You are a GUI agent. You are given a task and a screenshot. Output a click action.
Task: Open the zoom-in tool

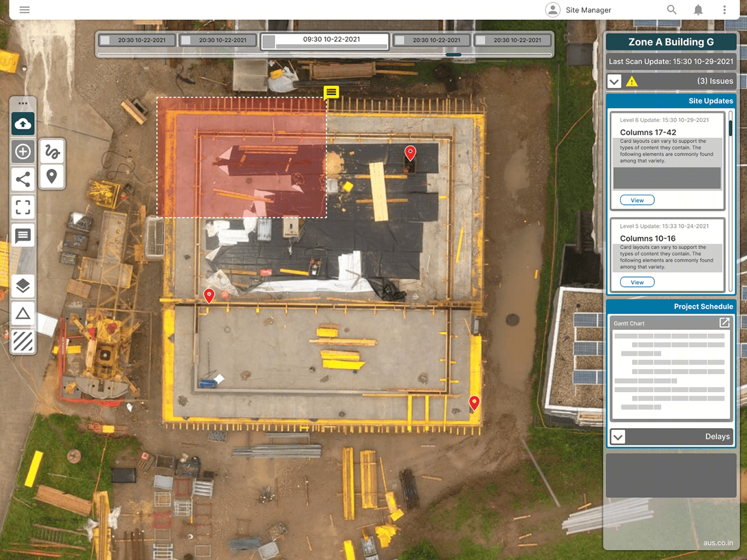(x=22, y=151)
